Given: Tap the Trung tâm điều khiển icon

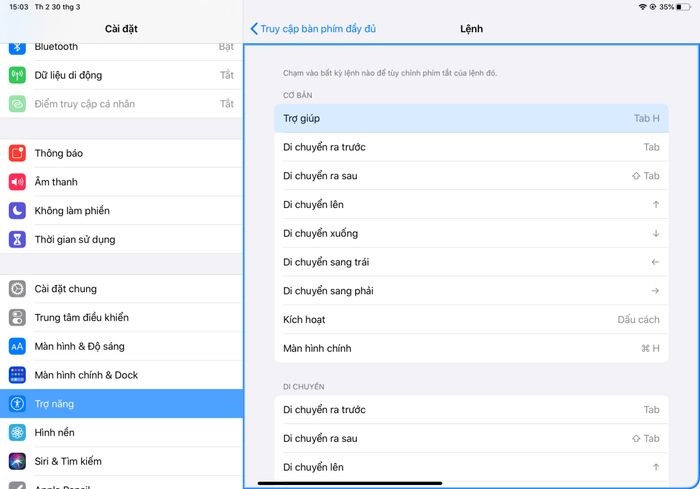Looking at the screenshot, I should [17, 318].
